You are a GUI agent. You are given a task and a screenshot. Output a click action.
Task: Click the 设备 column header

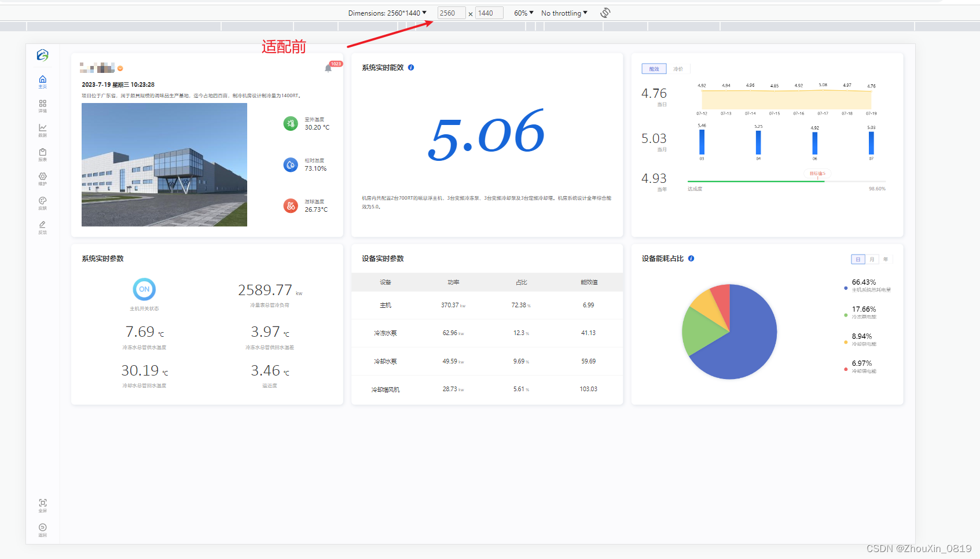coord(386,282)
